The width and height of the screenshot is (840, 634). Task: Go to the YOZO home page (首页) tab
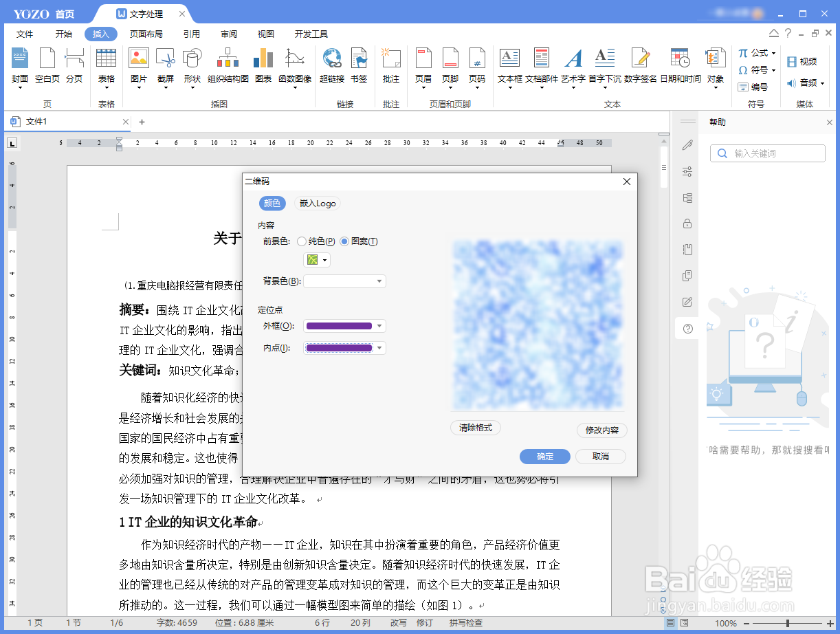[x=65, y=14]
